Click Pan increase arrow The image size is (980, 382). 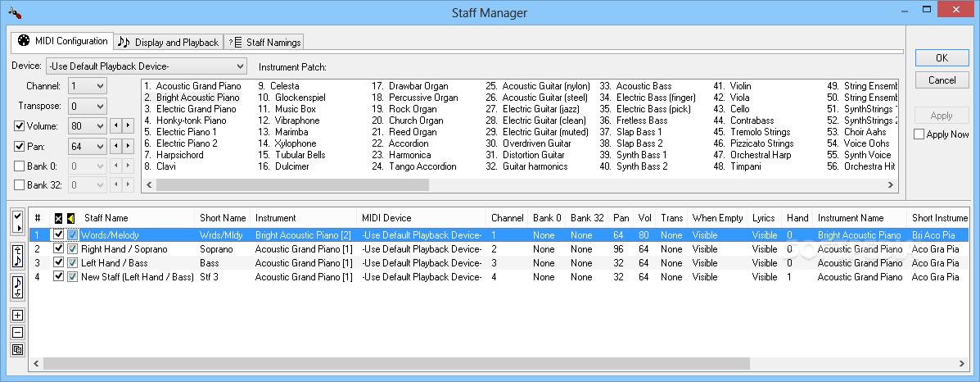pos(128,147)
